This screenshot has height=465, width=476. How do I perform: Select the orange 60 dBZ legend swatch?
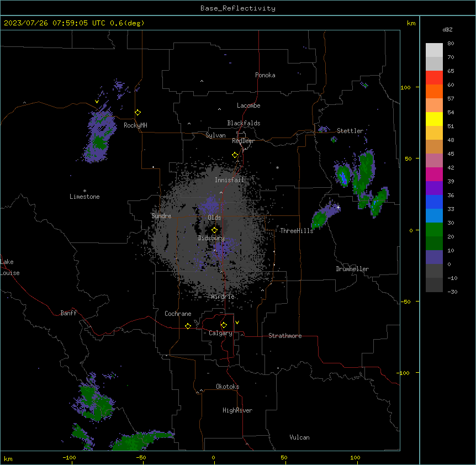[434, 91]
